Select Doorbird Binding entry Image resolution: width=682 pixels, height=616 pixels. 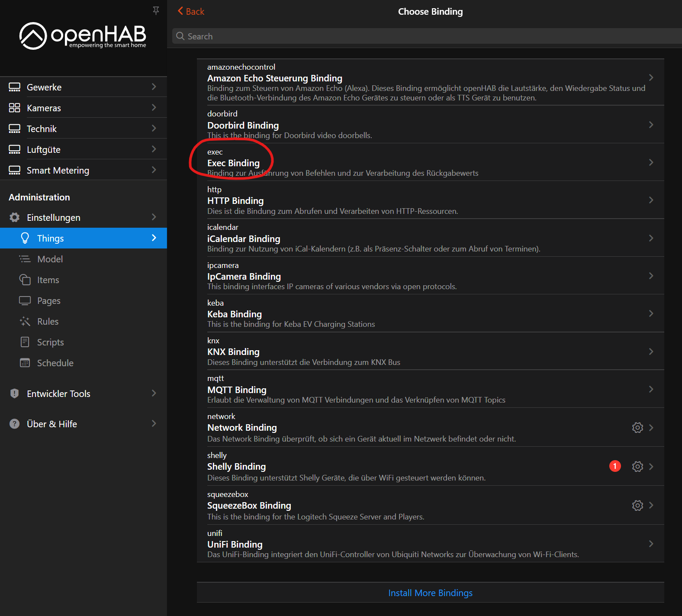click(431, 125)
